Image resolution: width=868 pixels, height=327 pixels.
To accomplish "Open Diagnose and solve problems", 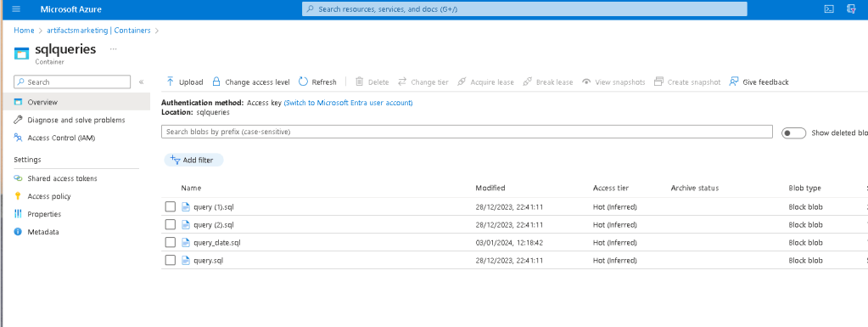I will click(x=76, y=120).
